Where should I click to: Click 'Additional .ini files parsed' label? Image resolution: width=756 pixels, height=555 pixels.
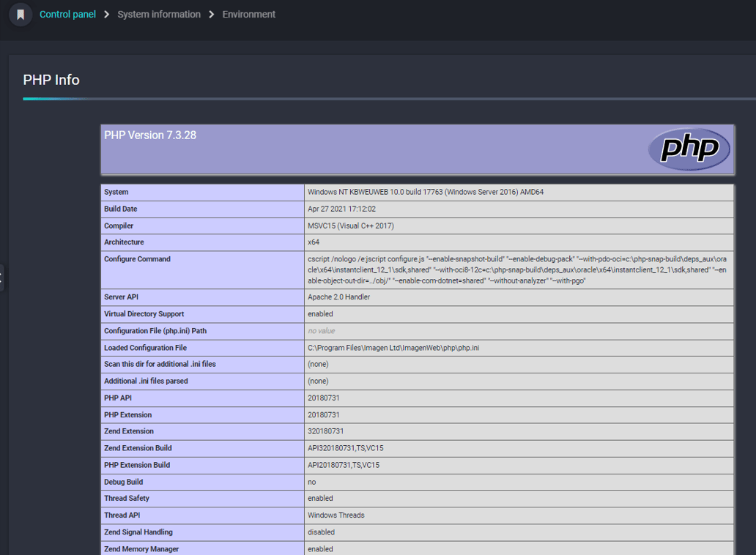pos(146,381)
